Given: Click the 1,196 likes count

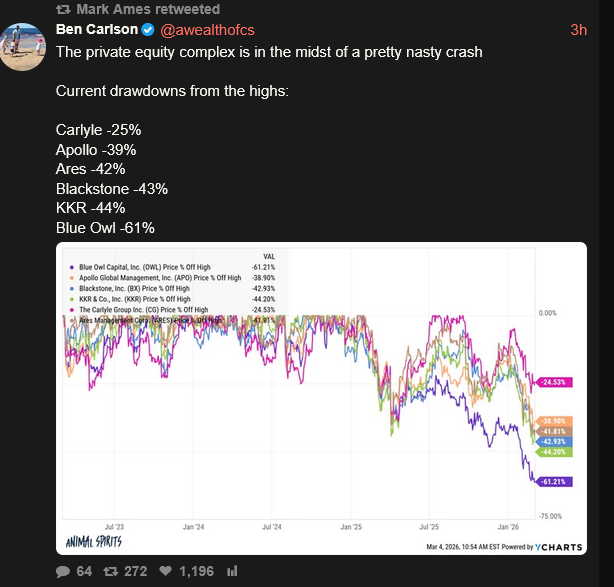Looking at the screenshot, I should coord(196,572).
